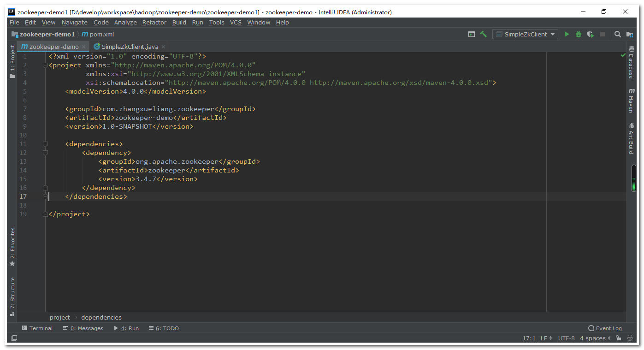
Task: Click the Hector inspector icon in status bar
Action: pyautogui.click(x=630, y=338)
